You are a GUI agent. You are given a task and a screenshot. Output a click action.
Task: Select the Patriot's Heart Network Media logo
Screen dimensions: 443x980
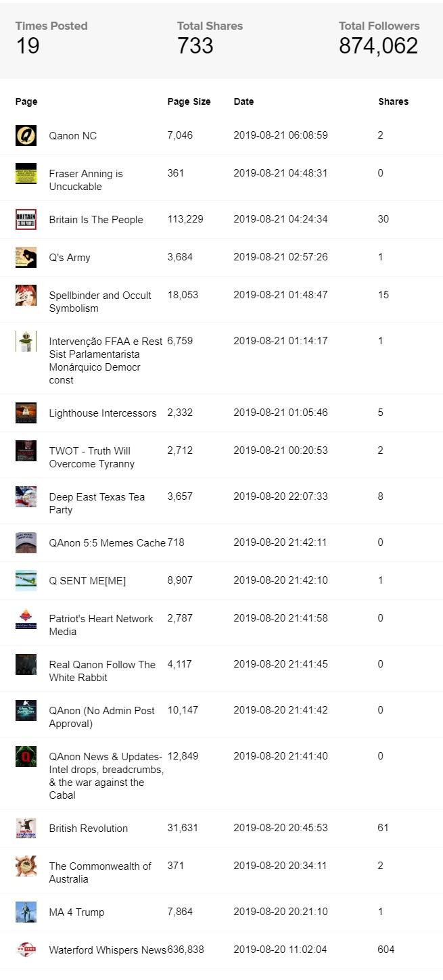pyautogui.click(x=26, y=619)
